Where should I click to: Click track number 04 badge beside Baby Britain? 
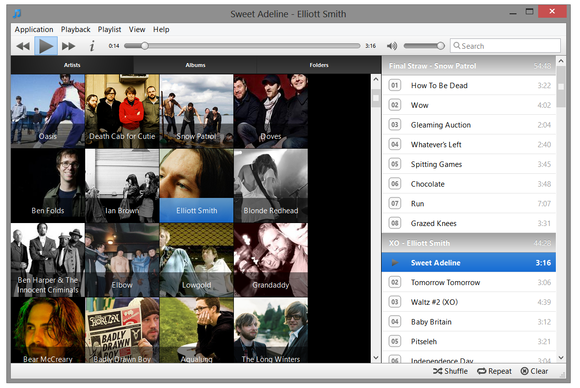395,321
